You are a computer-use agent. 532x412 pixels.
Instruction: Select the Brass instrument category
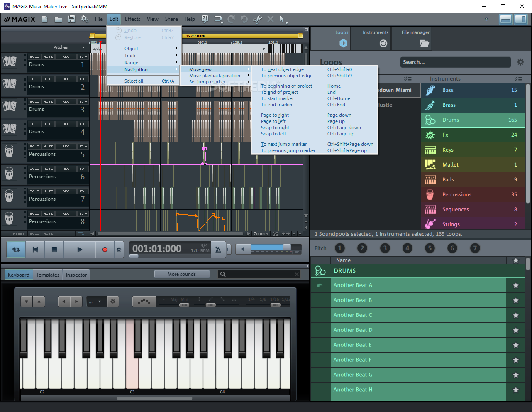[473, 105]
